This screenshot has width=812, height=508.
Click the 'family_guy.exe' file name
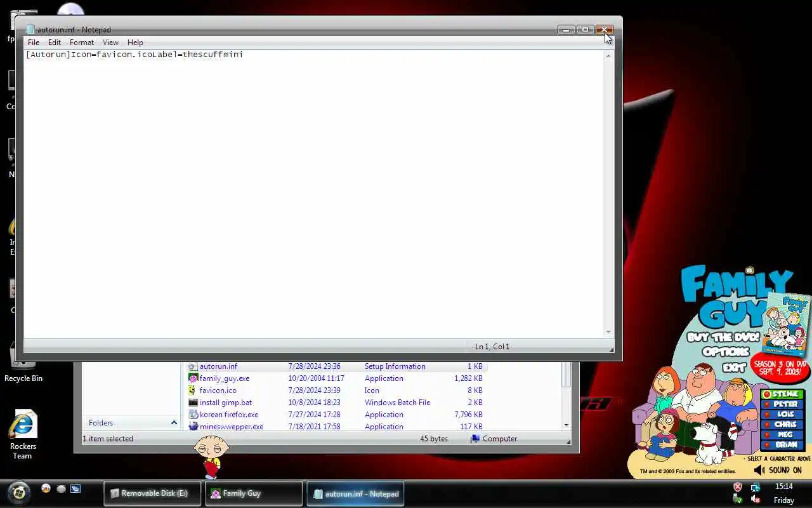coord(225,378)
